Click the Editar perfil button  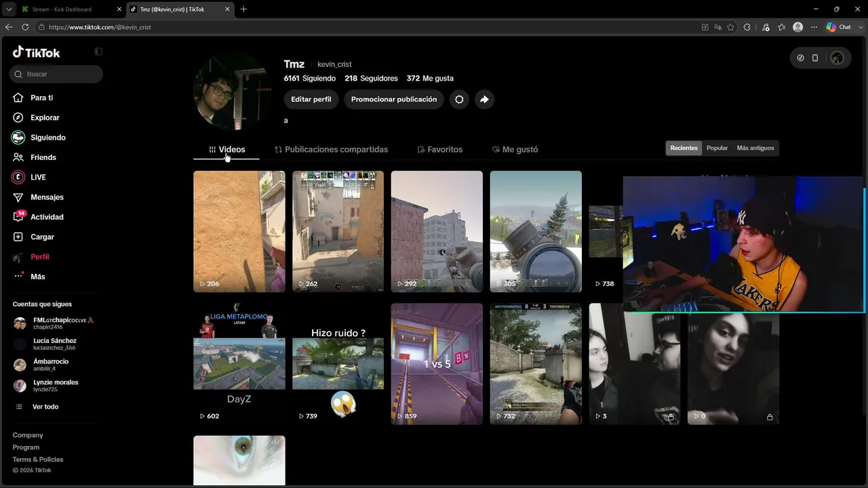click(311, 99)
